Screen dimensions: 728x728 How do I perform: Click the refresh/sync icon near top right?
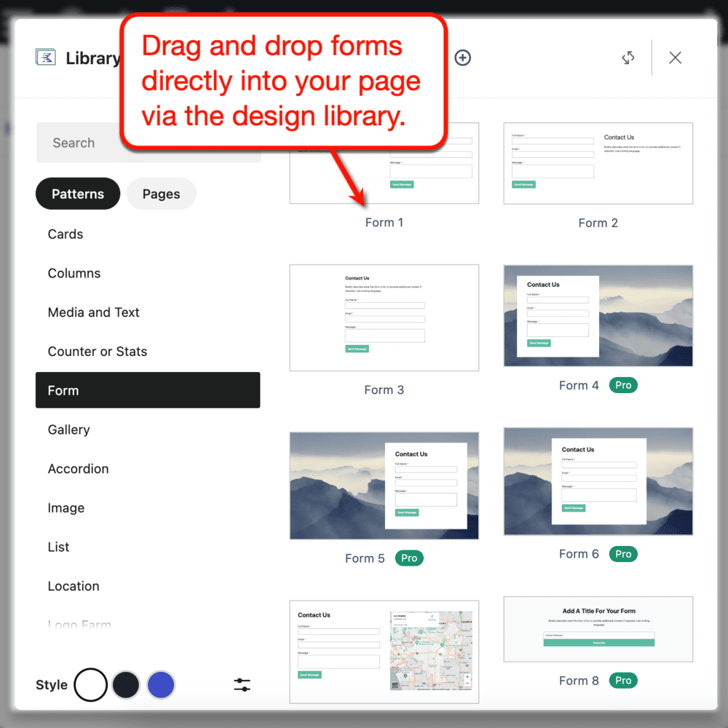(x=628, y=57)
